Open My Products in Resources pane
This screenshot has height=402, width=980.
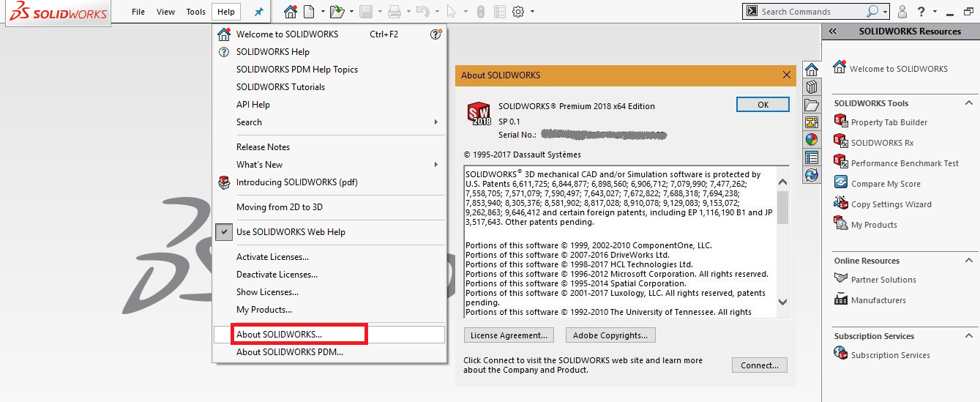point(874,225)
